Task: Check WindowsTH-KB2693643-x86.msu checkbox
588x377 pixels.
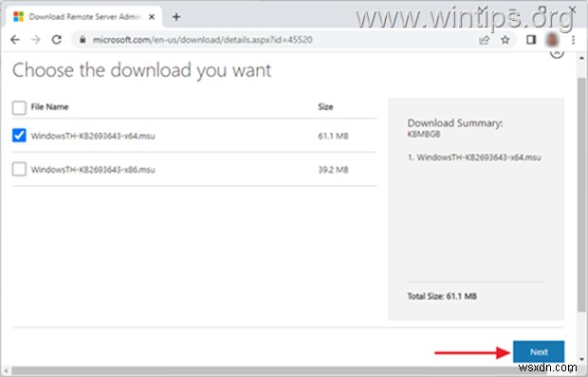Action: coord(19,169)
